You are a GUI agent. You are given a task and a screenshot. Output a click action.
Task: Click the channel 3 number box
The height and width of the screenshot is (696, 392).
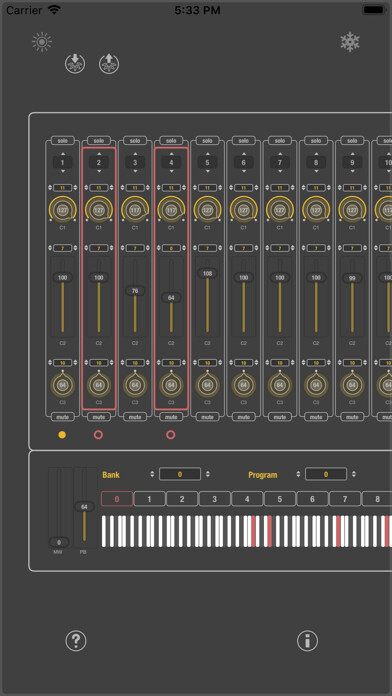coord(135,162)
